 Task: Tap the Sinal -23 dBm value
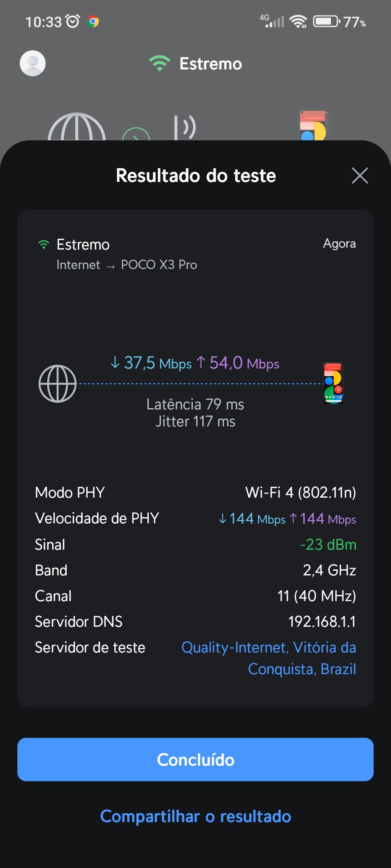coord(328,545)
